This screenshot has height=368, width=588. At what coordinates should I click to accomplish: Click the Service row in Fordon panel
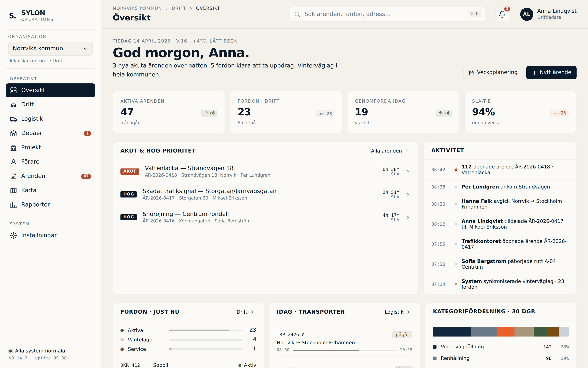pos(188,349)
